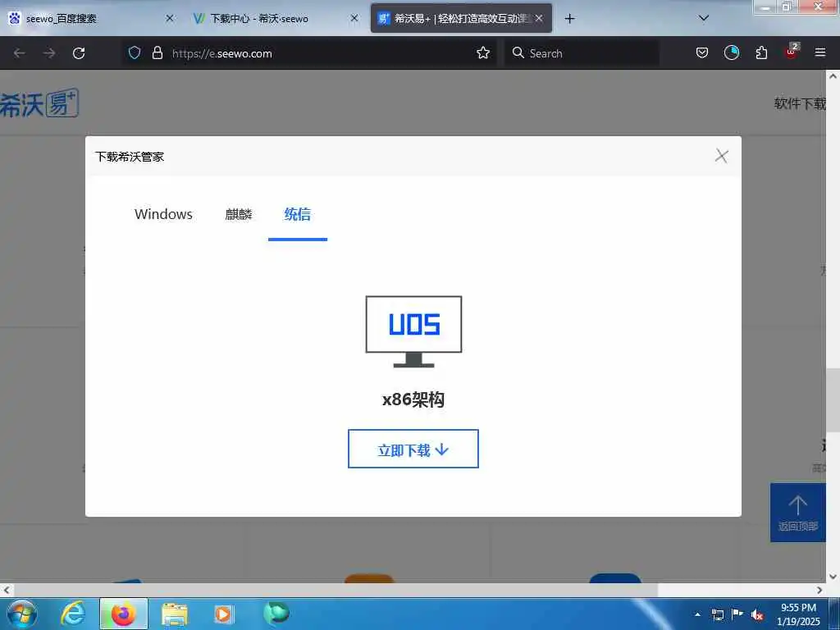This screenshot has height=630, width=840.
Task: Open the red extension icon with badge 2
Action: 792,52
